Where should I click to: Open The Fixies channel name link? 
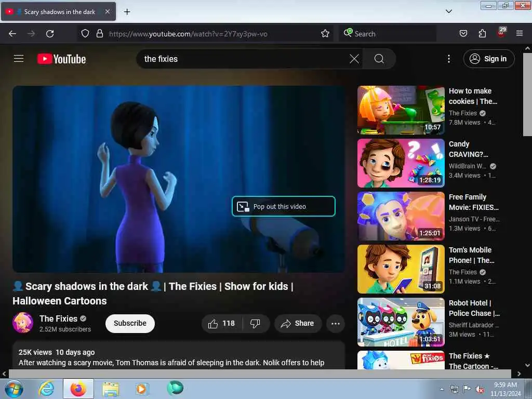pyautogui.click(x=58, y=318)
